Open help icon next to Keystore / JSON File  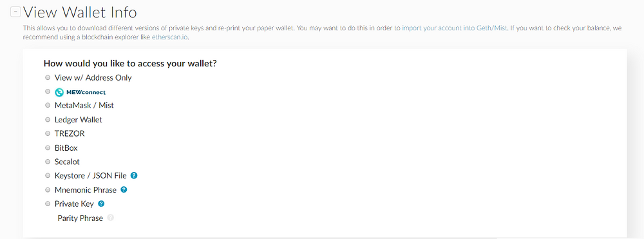[133, 175]
